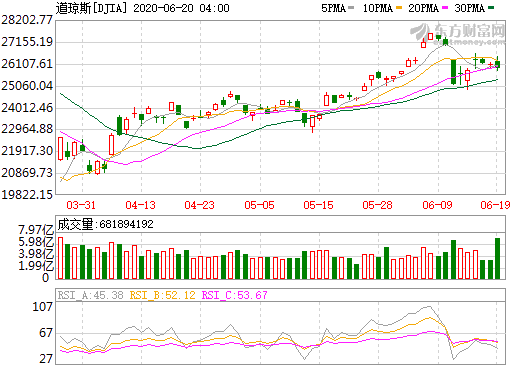Click the date label 05-28
The width and height of the screenshot is (520, 365).
pos(377,205)
